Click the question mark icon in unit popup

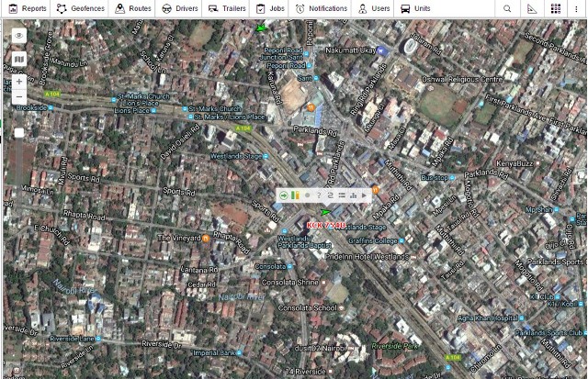(x=318, y=195)
